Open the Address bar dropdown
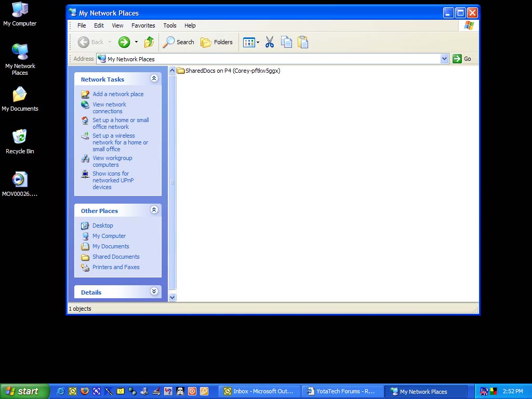This screenshot has width=532, height=399. 444,59
